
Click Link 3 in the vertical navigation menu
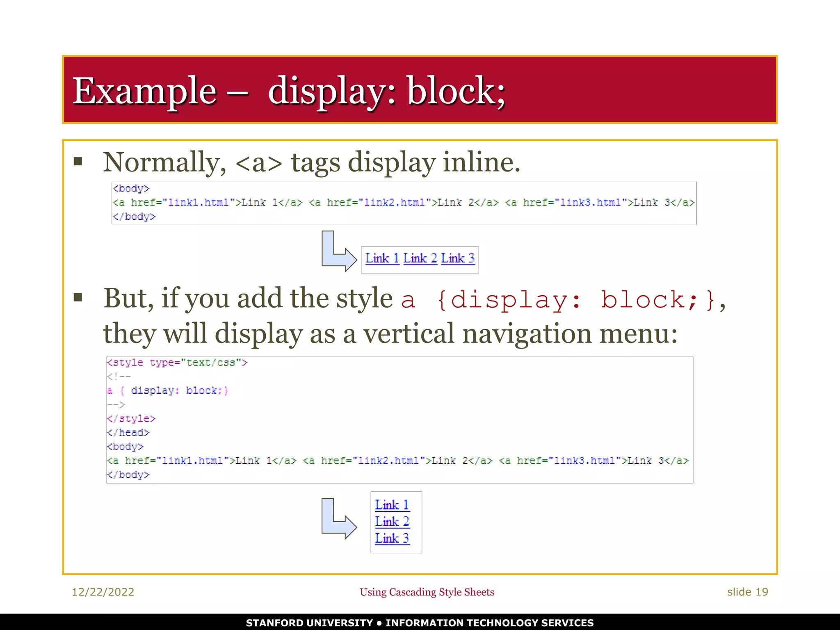click(392, 539)
